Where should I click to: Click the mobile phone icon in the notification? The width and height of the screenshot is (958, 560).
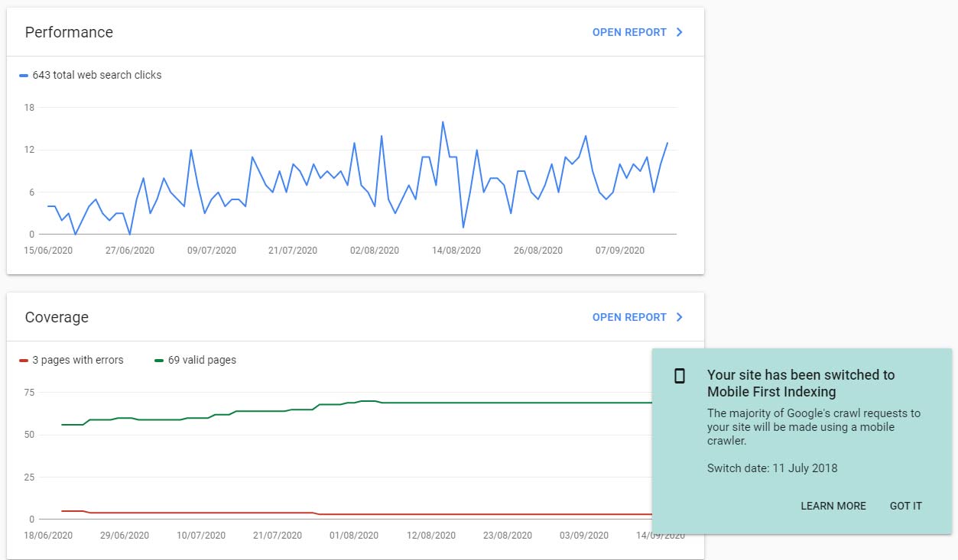click(679, 376)
